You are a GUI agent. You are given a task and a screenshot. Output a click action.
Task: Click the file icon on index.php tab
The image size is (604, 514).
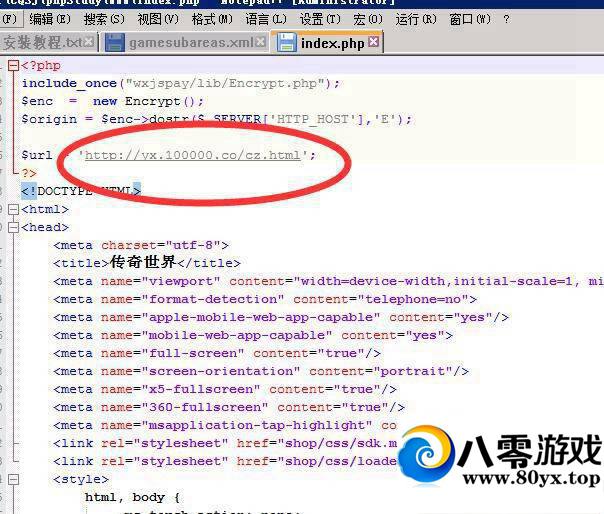coord(286,42)
